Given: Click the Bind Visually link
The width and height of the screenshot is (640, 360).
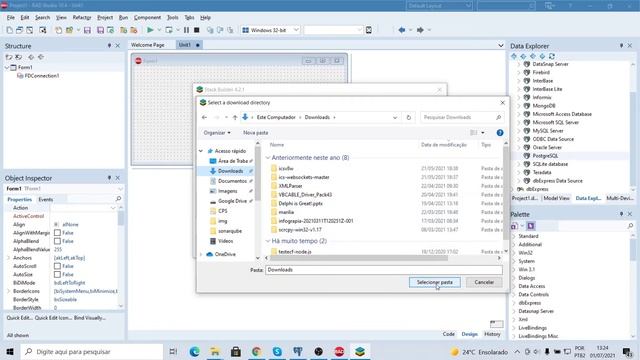Looking at the screenshot, I should [90, 318].
